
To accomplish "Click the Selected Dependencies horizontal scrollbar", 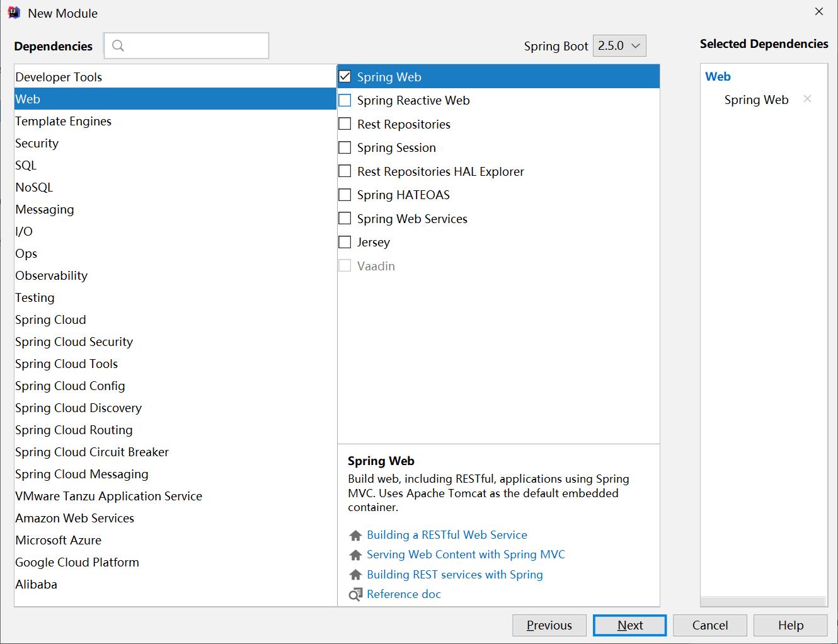I will (x=763, y=602).
